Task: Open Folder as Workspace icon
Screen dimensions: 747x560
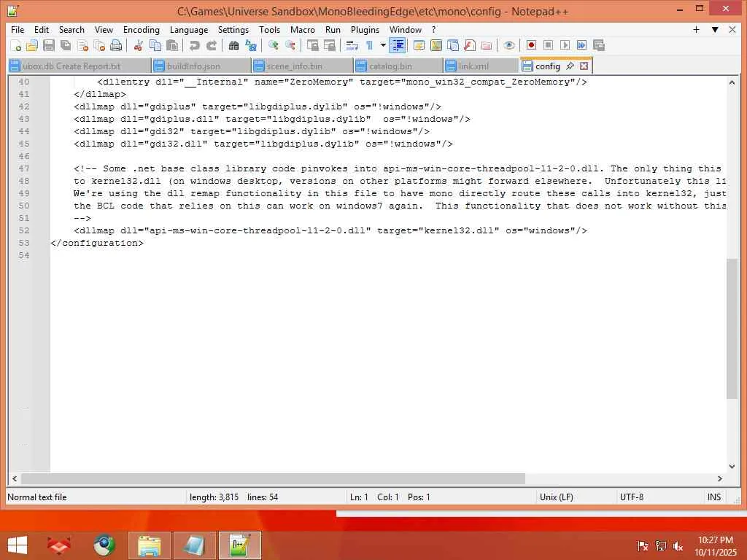Action: tap(487, 45)
